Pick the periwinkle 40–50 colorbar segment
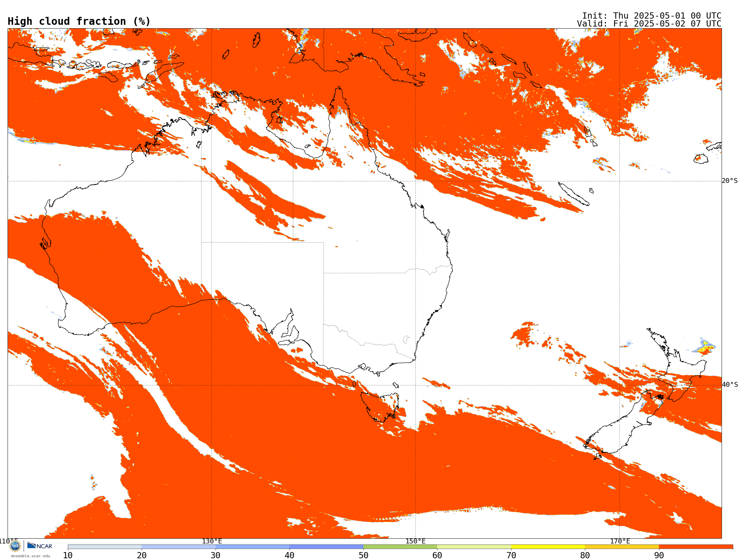The height and width of the screenshot is (560, 744). (326, 547)
